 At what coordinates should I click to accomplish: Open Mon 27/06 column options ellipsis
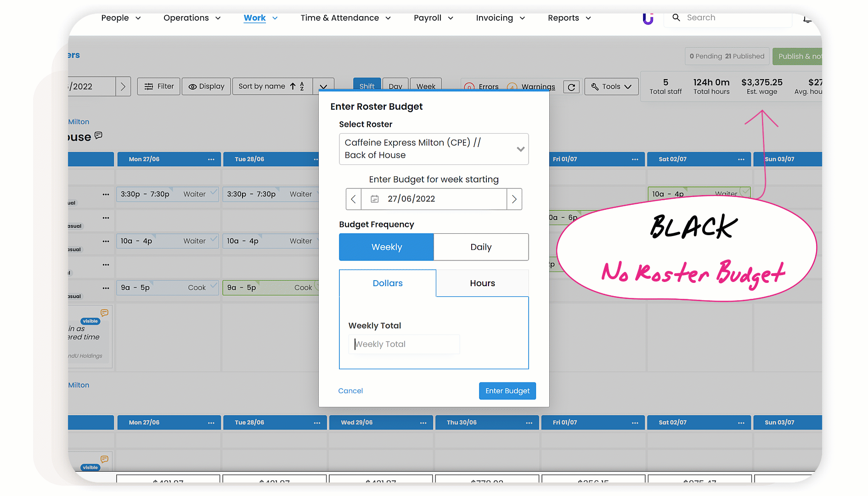click(211, 159)
